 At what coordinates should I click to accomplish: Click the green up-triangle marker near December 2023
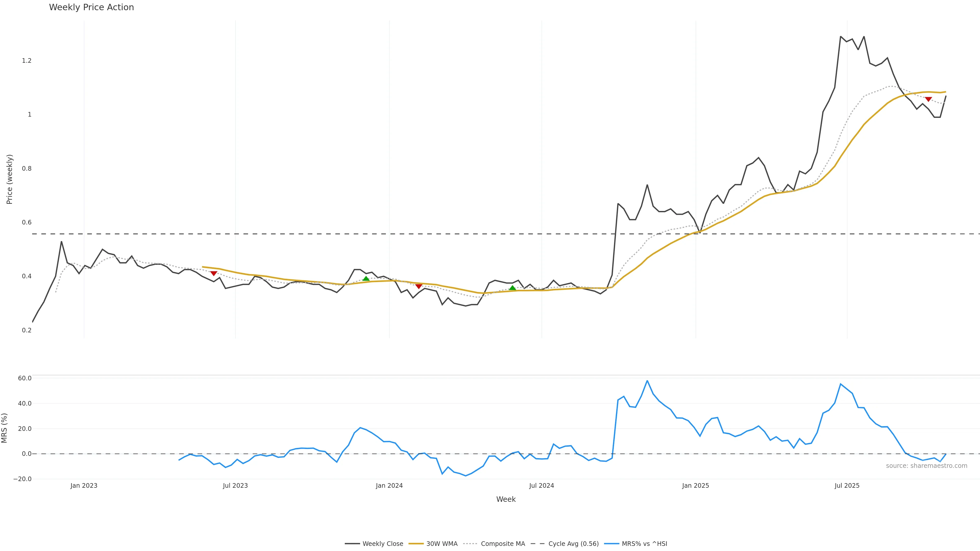[366, 279]
